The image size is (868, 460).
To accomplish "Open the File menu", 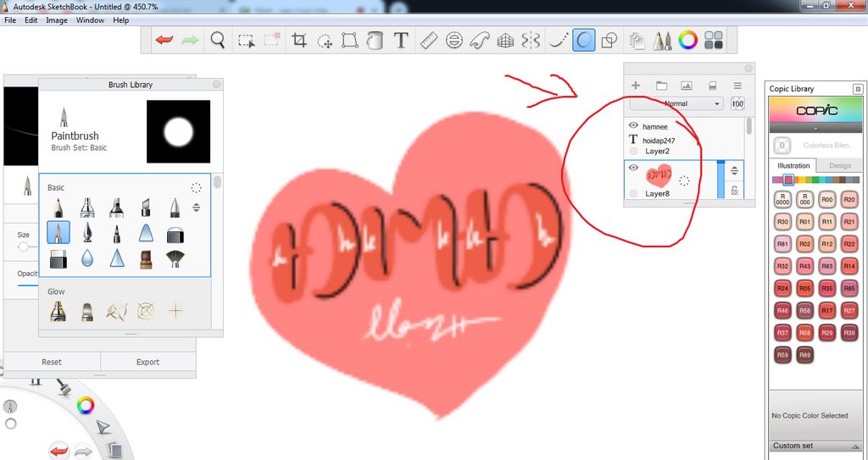I will point(10,20).
